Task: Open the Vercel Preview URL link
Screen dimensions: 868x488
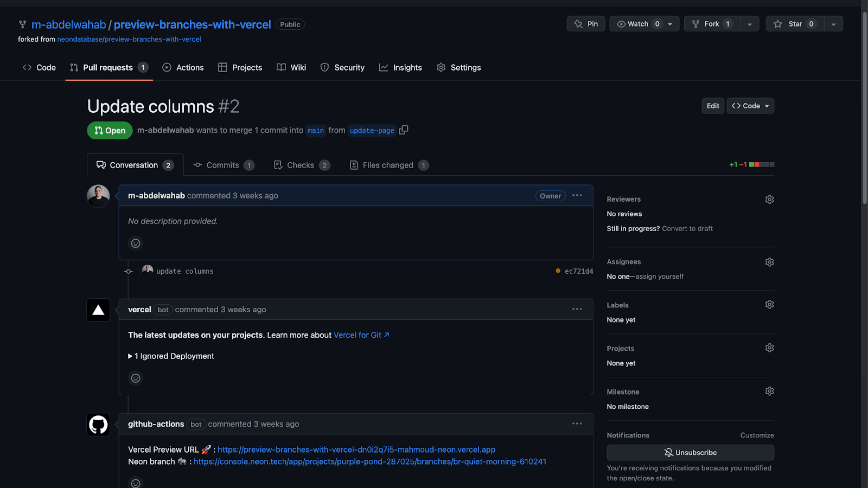Action: click(356, 450)
